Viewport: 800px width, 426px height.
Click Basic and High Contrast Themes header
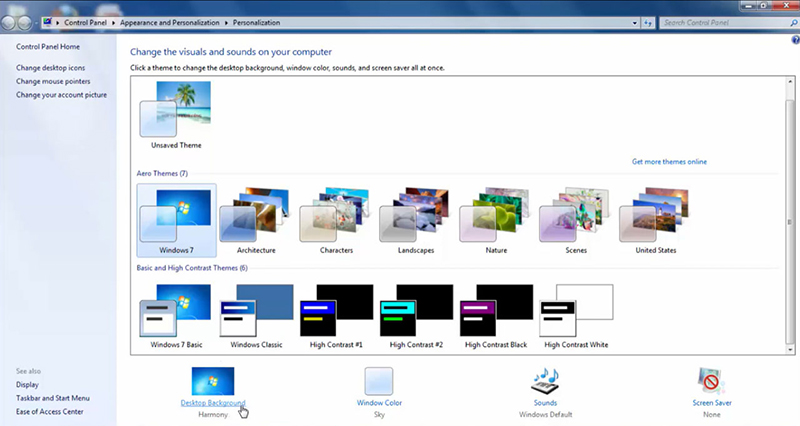click(x=192, y=268)
